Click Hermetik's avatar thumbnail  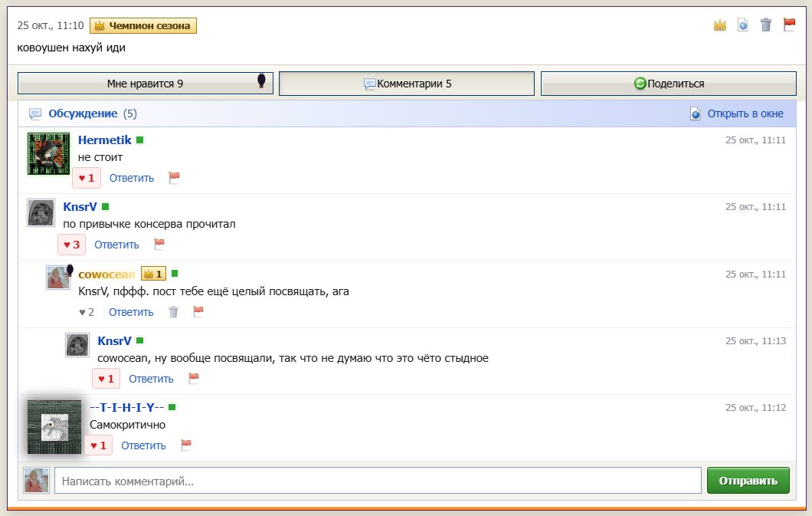49,154
